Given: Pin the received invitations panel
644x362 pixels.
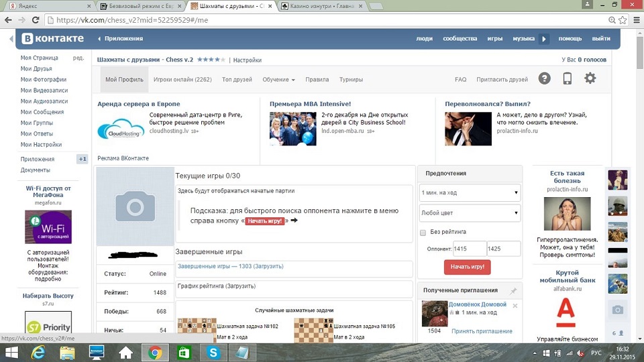Looking at the screenshot, I should click(x=513, y=291).
